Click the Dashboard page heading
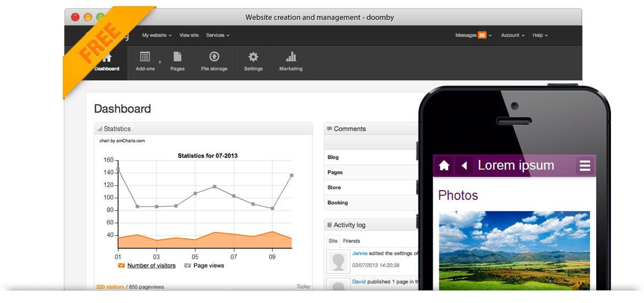The height and width of the screenshot is (303, 644). point(122,109)
